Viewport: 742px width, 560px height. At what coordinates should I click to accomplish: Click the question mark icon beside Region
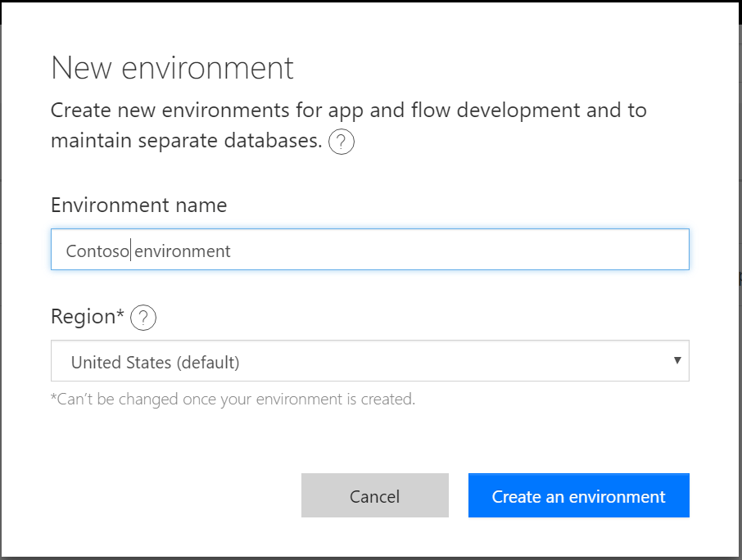(143, 318)
